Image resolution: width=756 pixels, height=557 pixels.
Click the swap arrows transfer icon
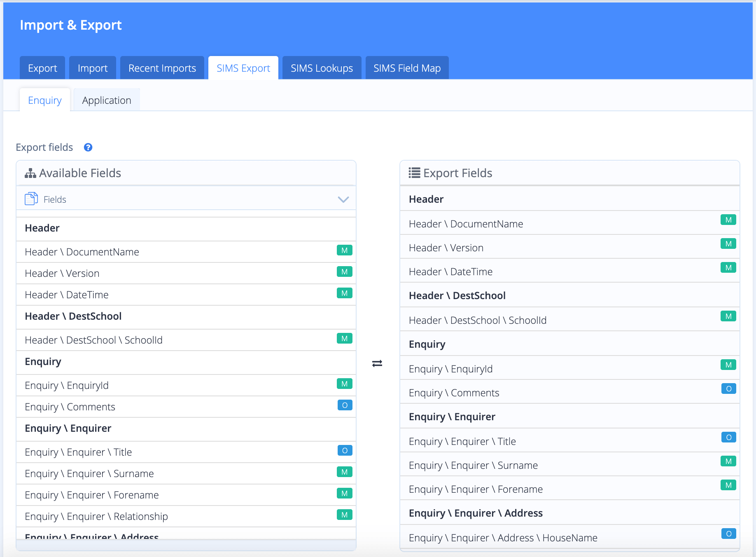377,363
